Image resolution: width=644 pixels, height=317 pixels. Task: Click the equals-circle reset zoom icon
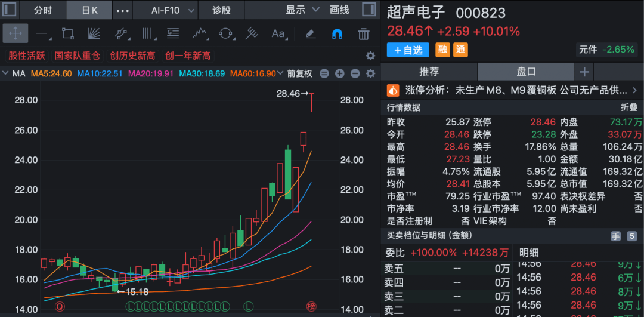pyautogui.click(x=324, y=73)
